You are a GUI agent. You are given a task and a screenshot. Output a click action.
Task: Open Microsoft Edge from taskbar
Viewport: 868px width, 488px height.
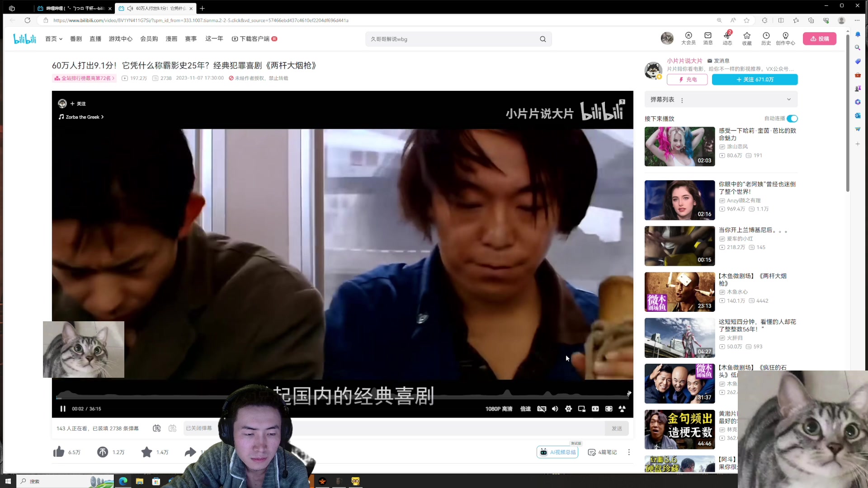[123, 481]
